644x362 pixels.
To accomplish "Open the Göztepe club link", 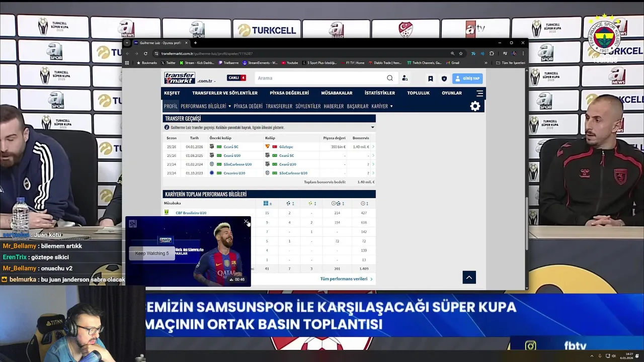I will [x=286, y=147].
